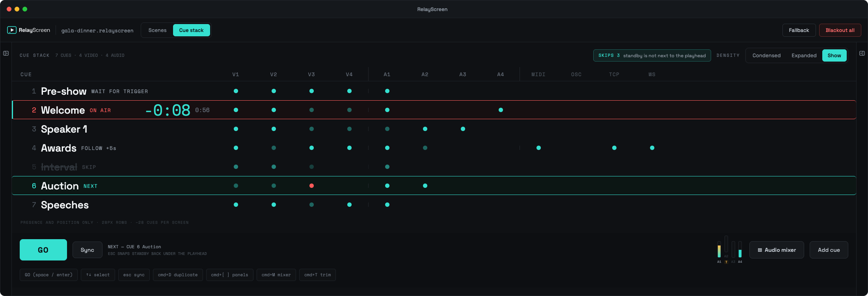Click the cmd+T trim shortcut chip
The height and width of the screenshot is (296, 868).
pyautogui.click(x=318, y=275)
